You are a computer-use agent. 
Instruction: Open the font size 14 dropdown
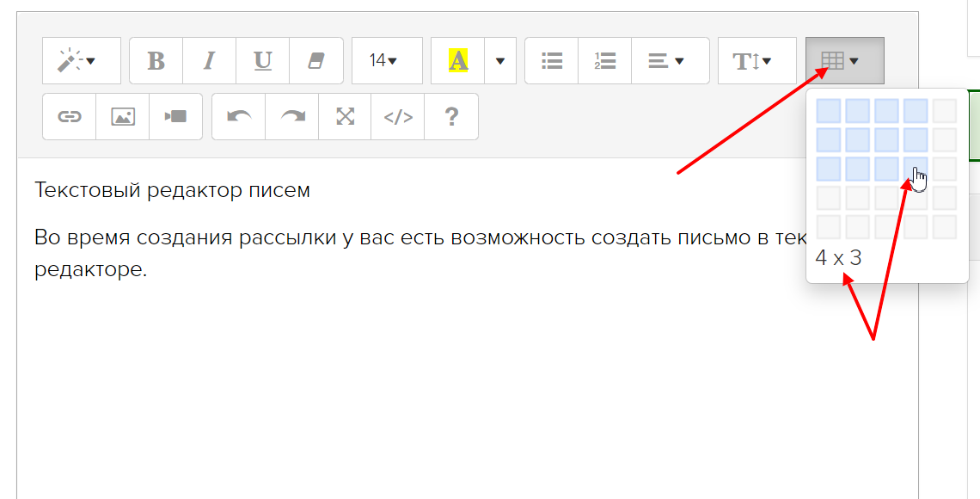pos(386,61)
